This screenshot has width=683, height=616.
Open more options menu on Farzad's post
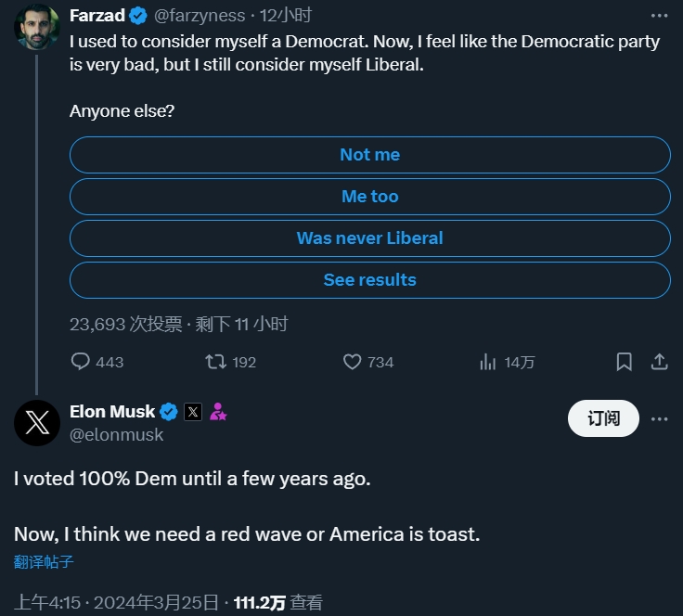pos(659,15)
